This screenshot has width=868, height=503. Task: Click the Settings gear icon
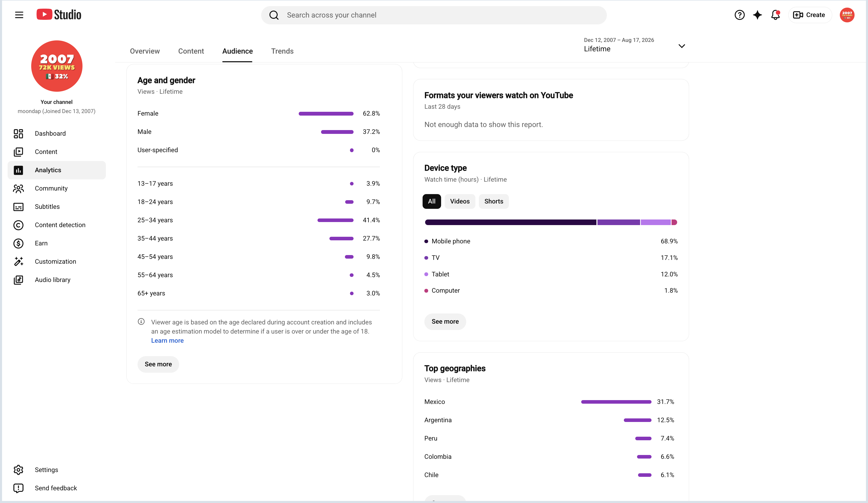point(18,469)
